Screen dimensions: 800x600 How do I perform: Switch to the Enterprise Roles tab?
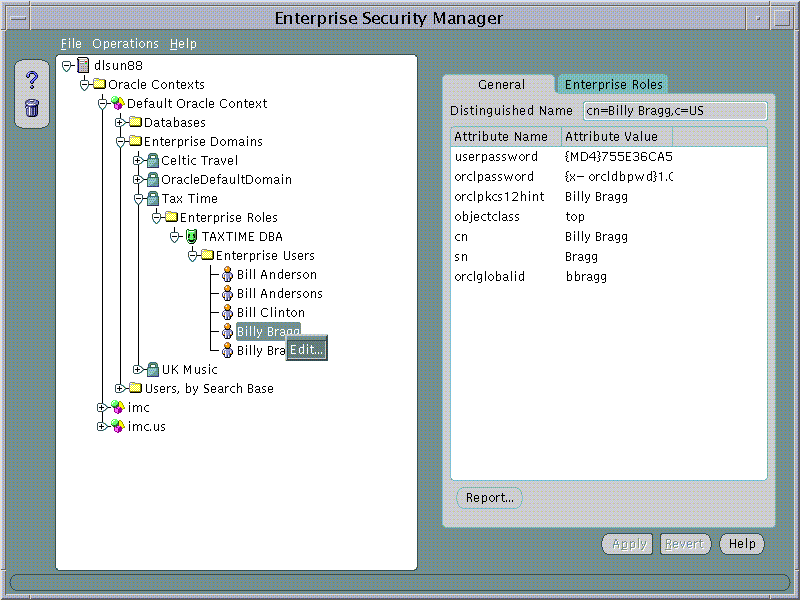point(613,85)
